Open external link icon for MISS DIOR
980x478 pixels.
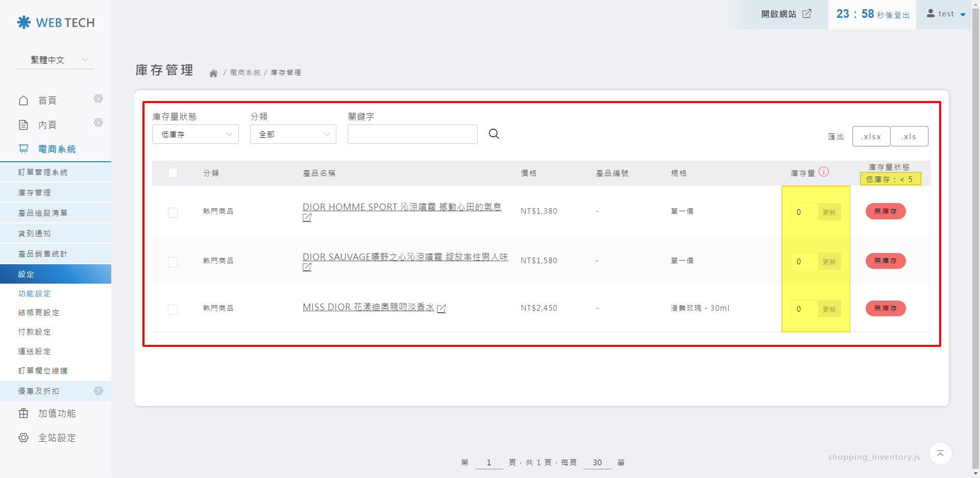tap(442, 309)
